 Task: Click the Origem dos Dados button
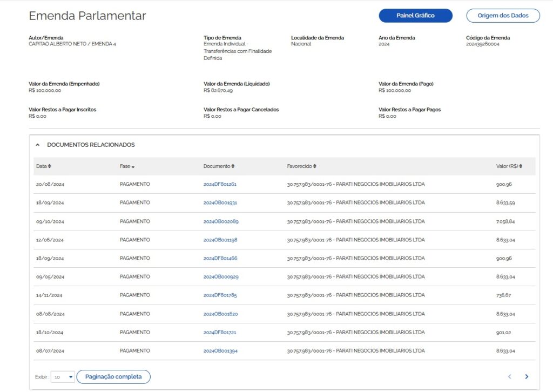point(503,16)
